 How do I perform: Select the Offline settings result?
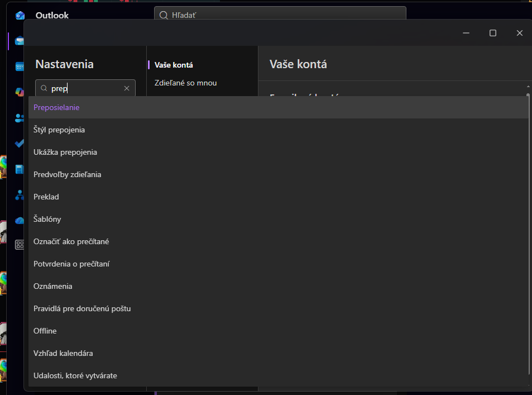click(45, 331)
